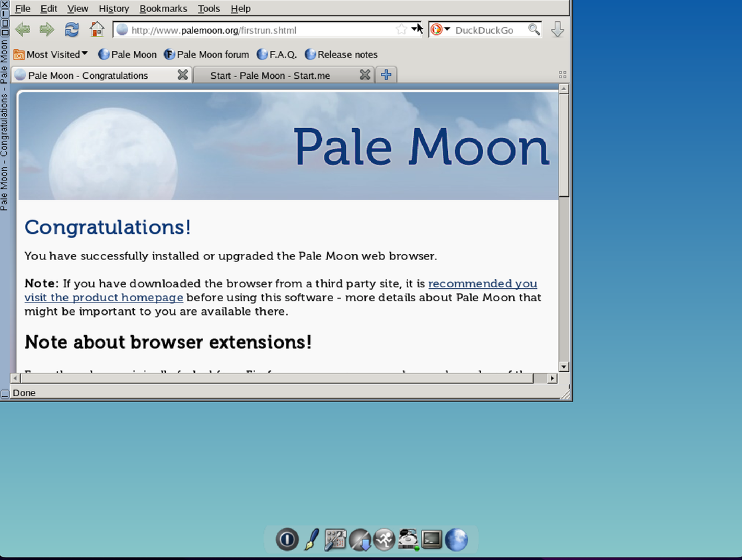This screenshot has height=560, width=742.
Task: Open the Tools menu
Action: 208,9
